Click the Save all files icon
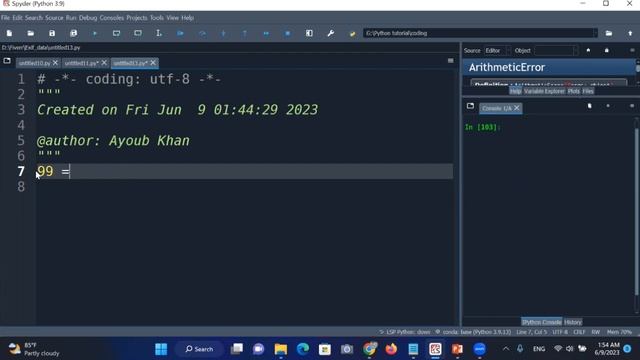The width and height of the screenshot is (640, 360). coord(73,33)
